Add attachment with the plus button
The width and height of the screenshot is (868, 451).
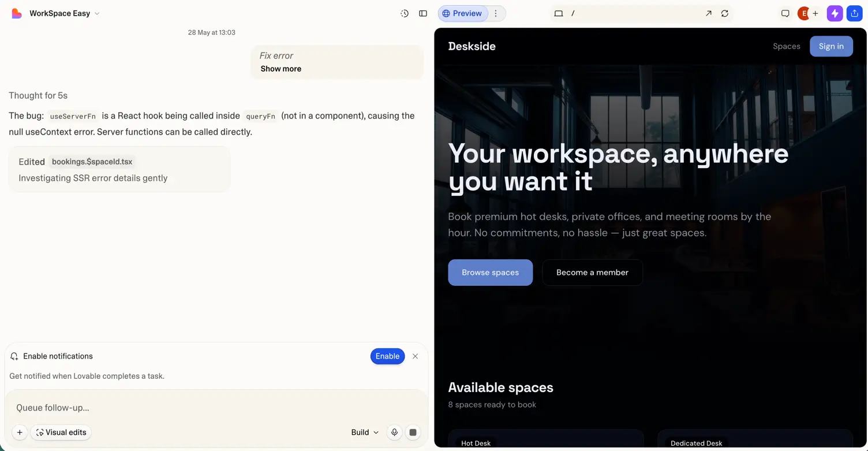point(20,433)
